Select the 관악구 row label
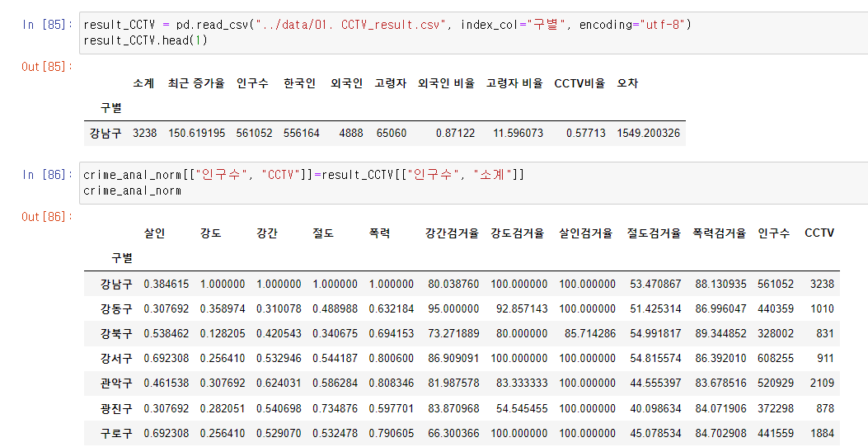Screen dimensions: 868x447 [116, 383]
